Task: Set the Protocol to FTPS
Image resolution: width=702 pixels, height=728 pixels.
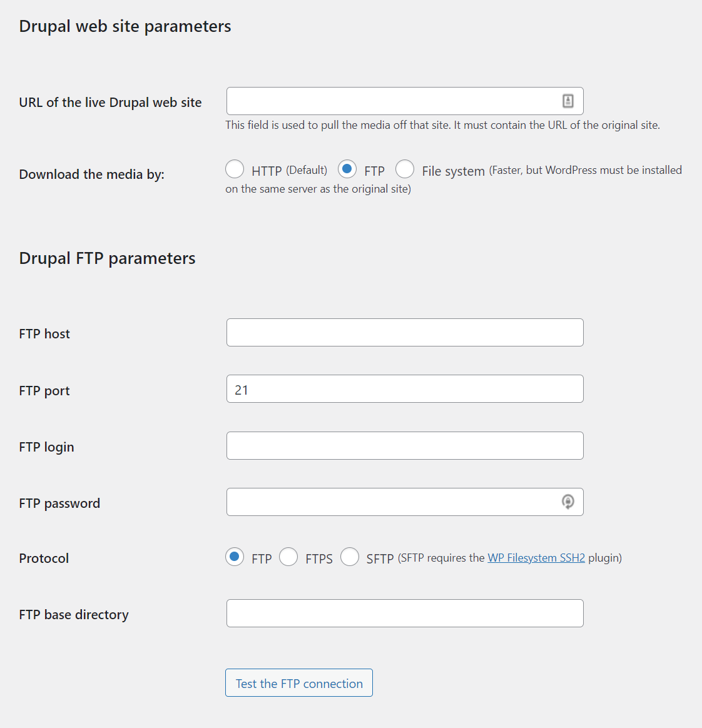Action: pos(288,557)
